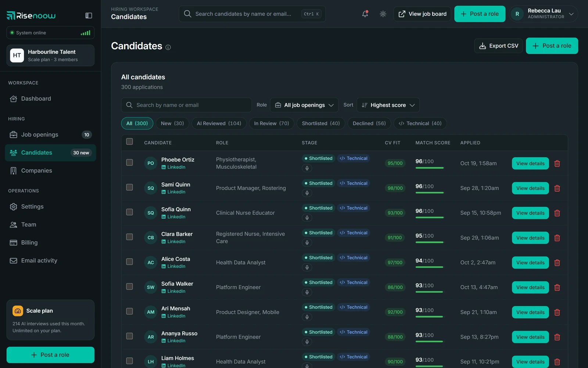Open the Highest score sort dropdown

click(388, 105)
